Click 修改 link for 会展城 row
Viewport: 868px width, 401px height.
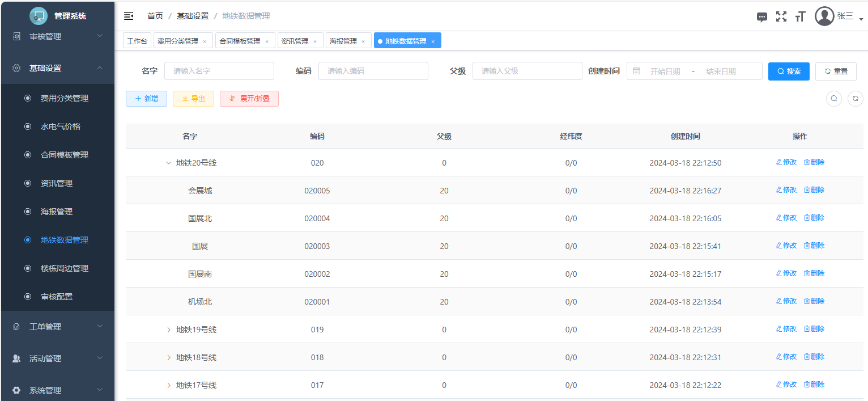coord(786,190)
